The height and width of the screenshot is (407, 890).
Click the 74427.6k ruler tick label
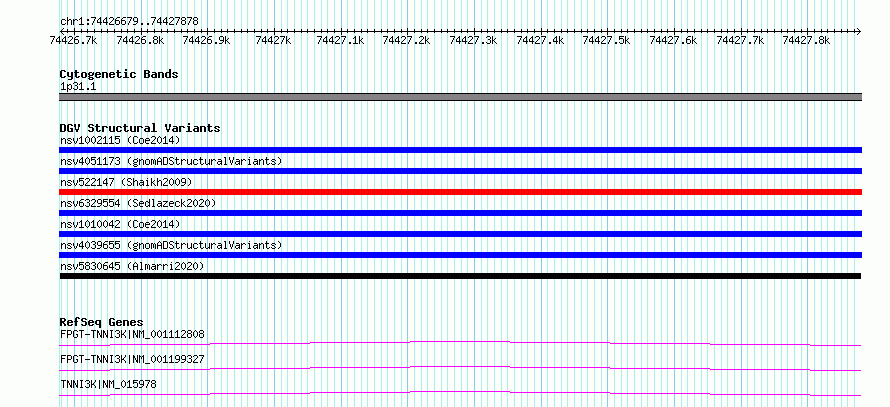point(674,40)
